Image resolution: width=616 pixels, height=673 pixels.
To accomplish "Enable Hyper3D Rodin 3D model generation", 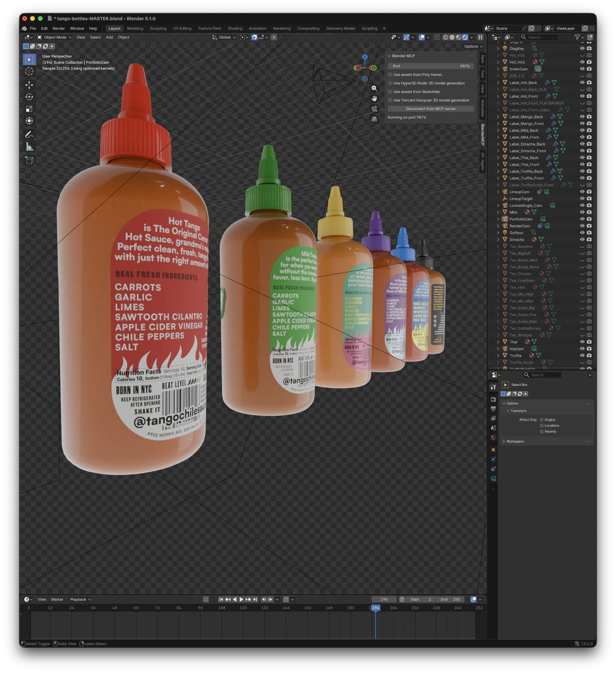I will 390,83.
